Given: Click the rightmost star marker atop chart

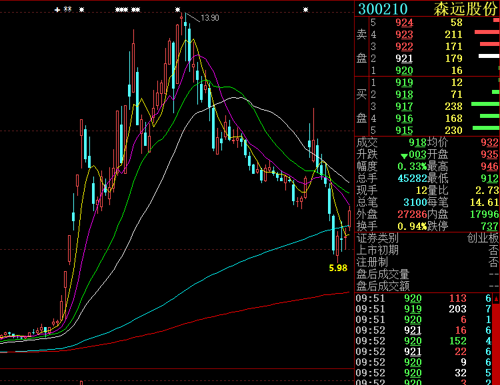Looking at the screenshot, I should pyautogui.click(x=306, y=10).
